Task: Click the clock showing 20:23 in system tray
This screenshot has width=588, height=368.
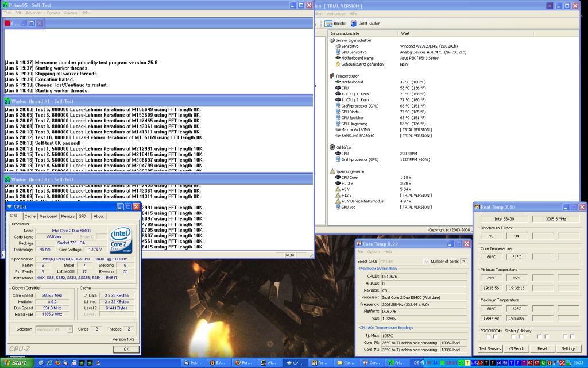Action: point(578,363)
